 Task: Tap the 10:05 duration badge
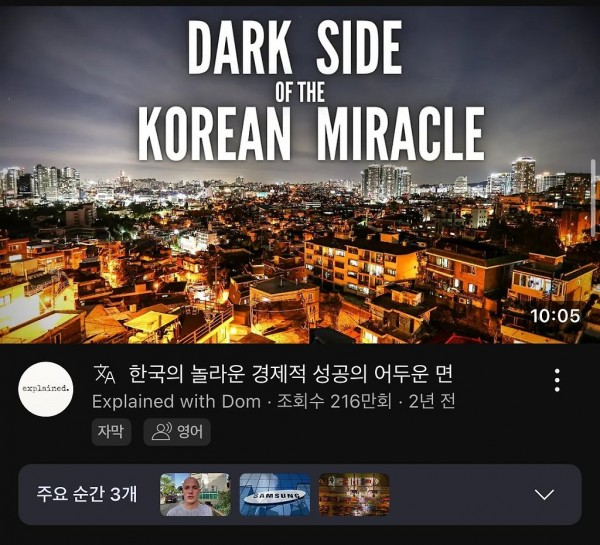(555, 316)
